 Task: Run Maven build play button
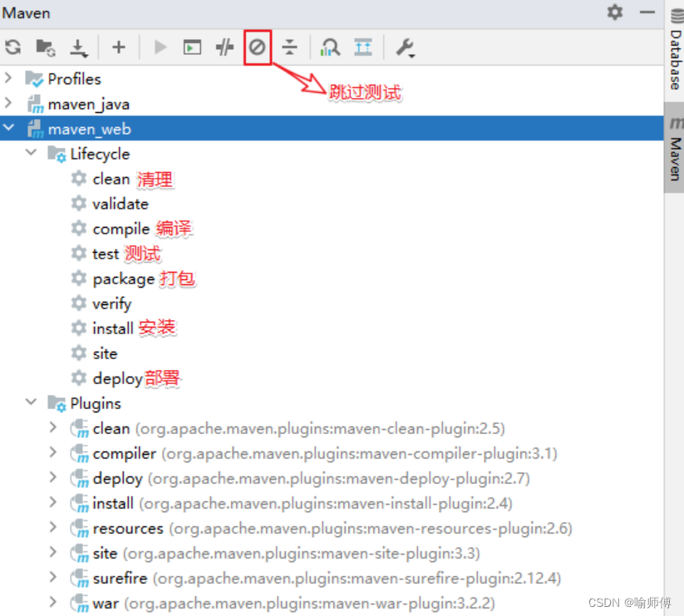pyautogui.click(x=160, y=47)
